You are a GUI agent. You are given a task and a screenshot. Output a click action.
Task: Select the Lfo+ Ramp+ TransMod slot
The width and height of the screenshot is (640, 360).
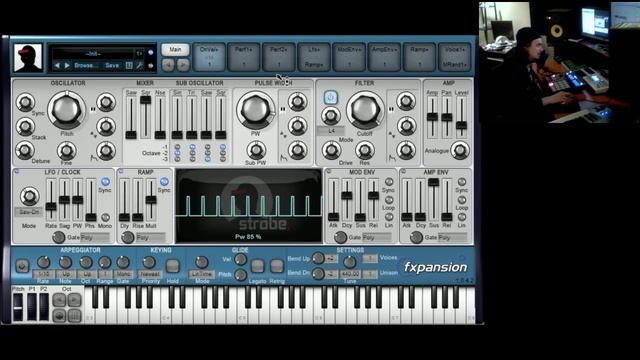(314, 57)
